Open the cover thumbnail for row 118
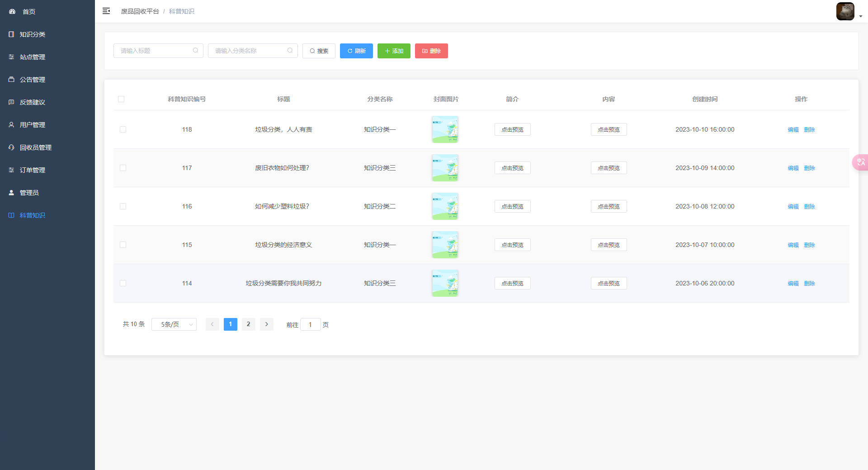The height and width of the screenshot is (470, 868). pos(445,129)
